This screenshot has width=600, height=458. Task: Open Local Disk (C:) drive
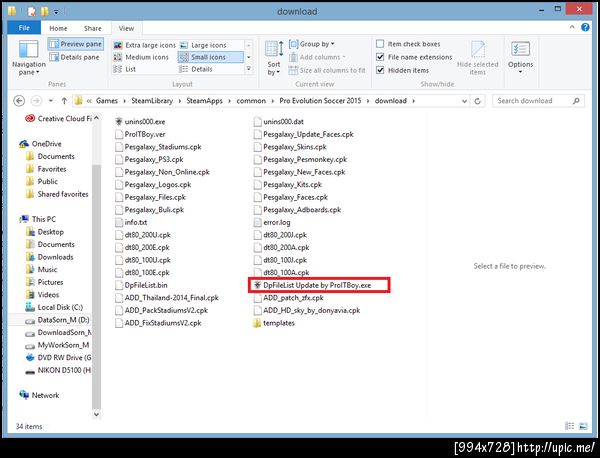[54, 307]
